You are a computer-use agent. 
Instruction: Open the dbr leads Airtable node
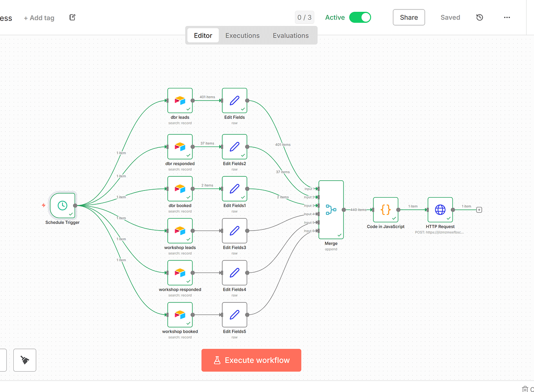coord(180,100)
